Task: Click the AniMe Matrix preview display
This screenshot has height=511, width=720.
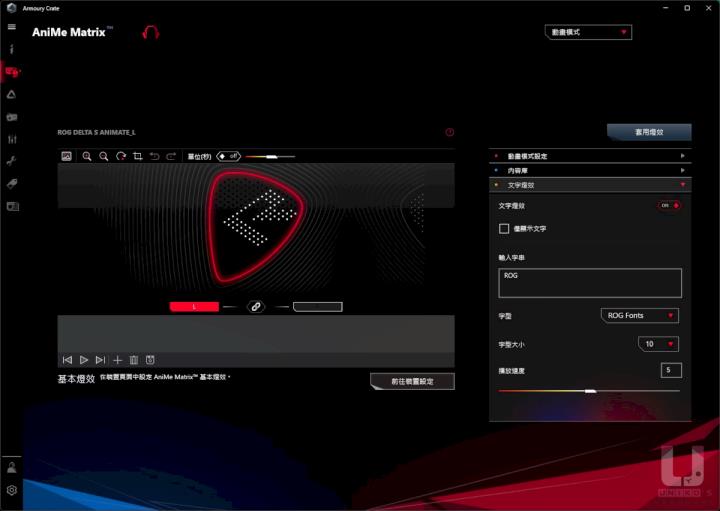Action: tap(256, 227)
